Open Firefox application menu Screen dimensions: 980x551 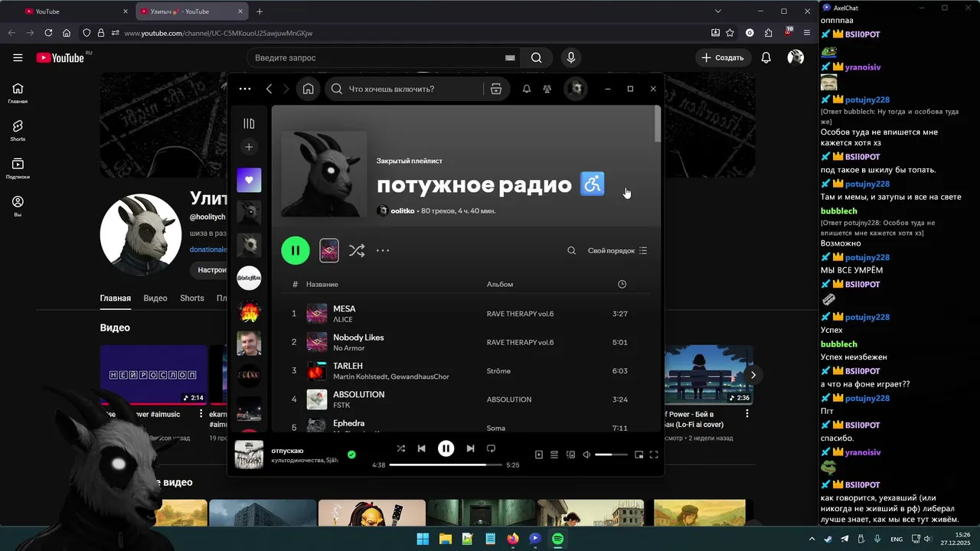(x=807, y=33)
